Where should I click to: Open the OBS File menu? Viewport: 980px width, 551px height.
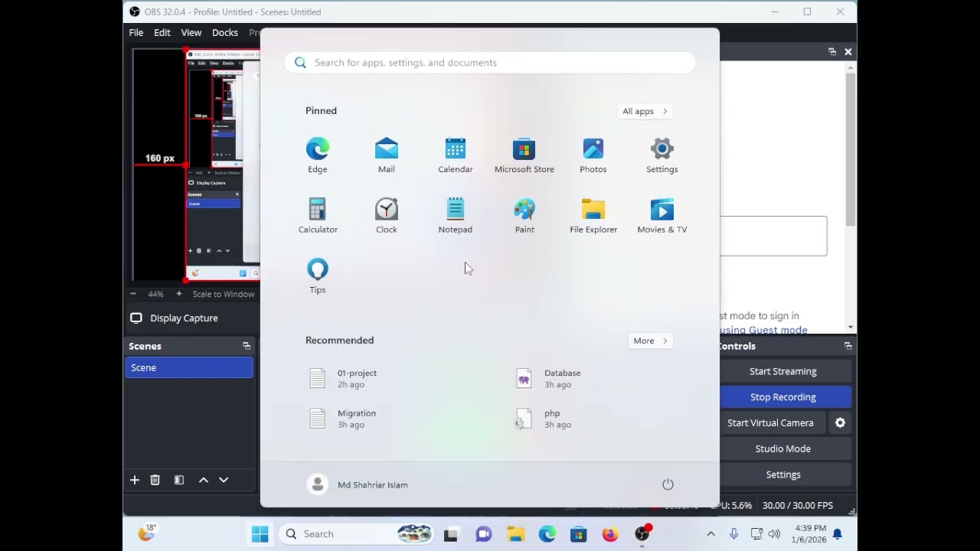pyautogui.click(x=136, y=32)
